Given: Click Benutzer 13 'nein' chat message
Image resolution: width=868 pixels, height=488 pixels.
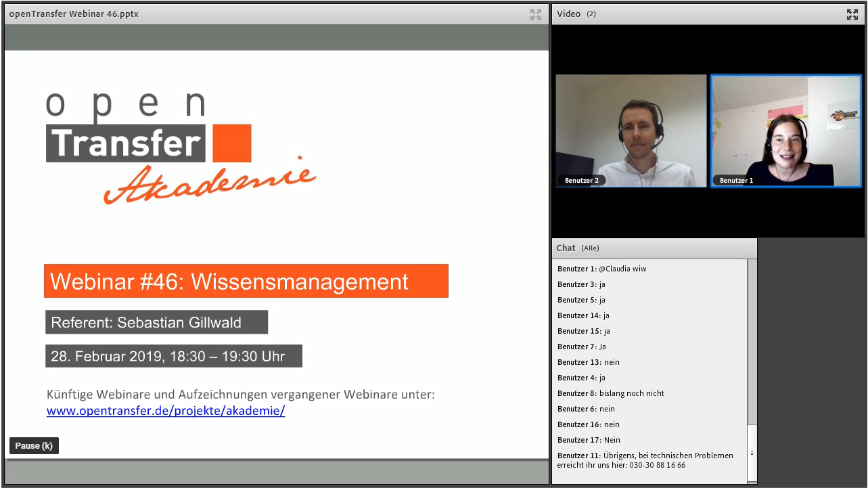Looking at the screenshot, I should pyautogui.click(x=589, y=362).
